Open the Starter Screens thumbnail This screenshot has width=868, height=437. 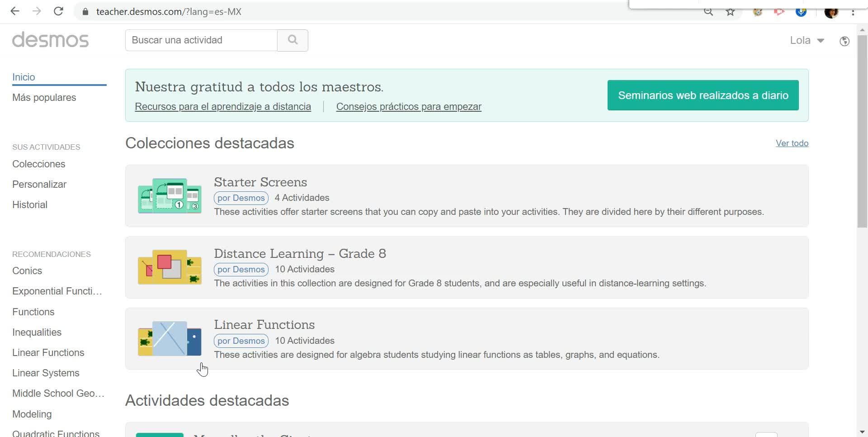tap(170, 195)
